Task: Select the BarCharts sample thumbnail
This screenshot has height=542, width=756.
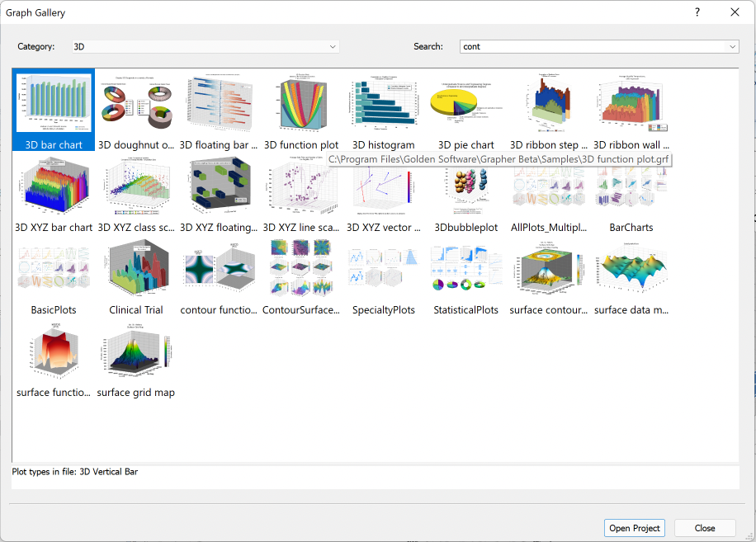Action: (x=631, y=186)
